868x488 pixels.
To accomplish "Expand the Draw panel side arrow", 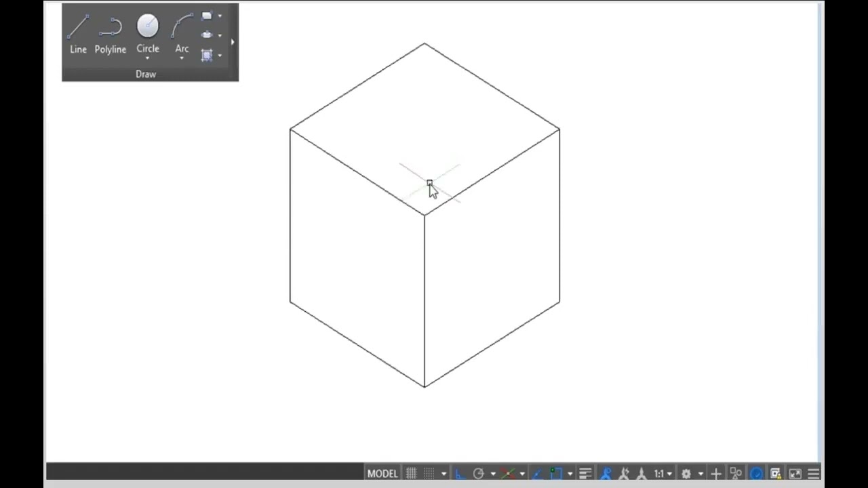I will 233,42.
